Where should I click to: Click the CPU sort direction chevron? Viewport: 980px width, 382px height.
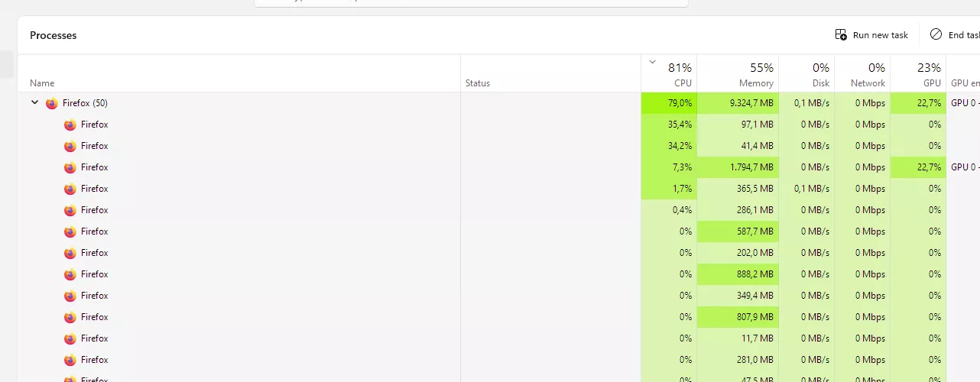[x=652, y=62]
